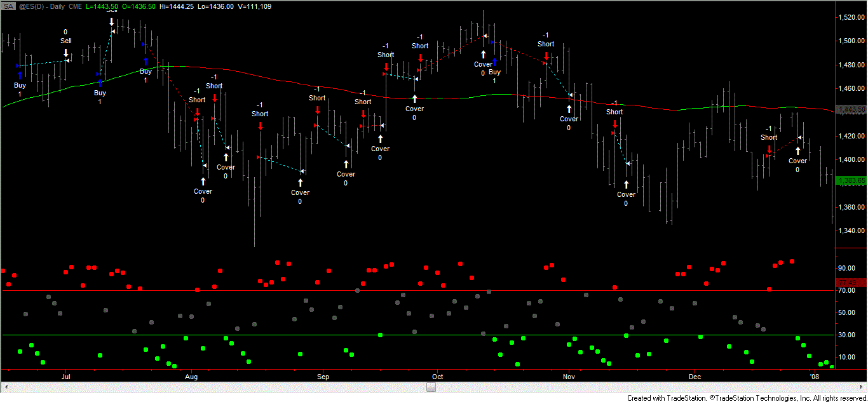This screenshot has height=402, width=868.
Task: Click the 1,420.00 price axis label
Action: tap(851, 137)
